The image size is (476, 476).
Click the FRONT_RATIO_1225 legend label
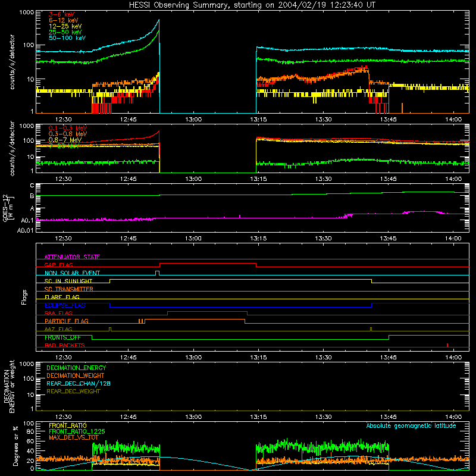point(77,431)
